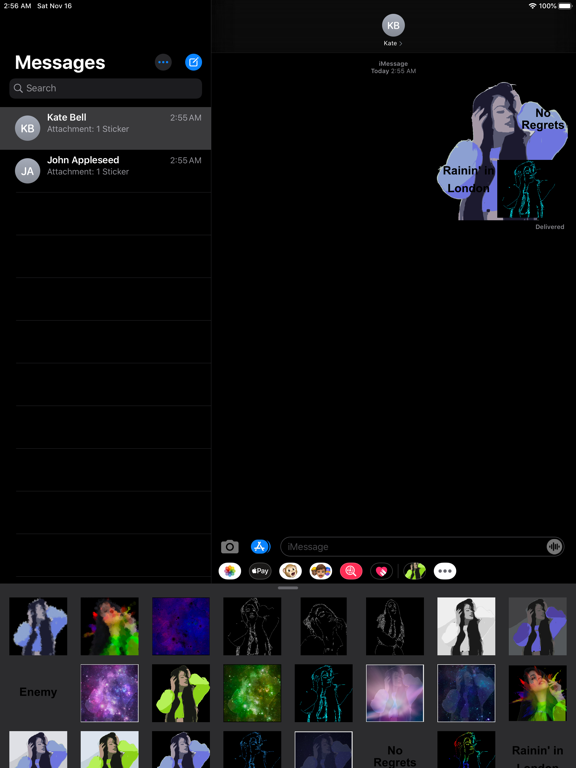Tap the Wi-Fi status icon
The width and height of the screenshot is (576, 768).
tap(532, 6)
